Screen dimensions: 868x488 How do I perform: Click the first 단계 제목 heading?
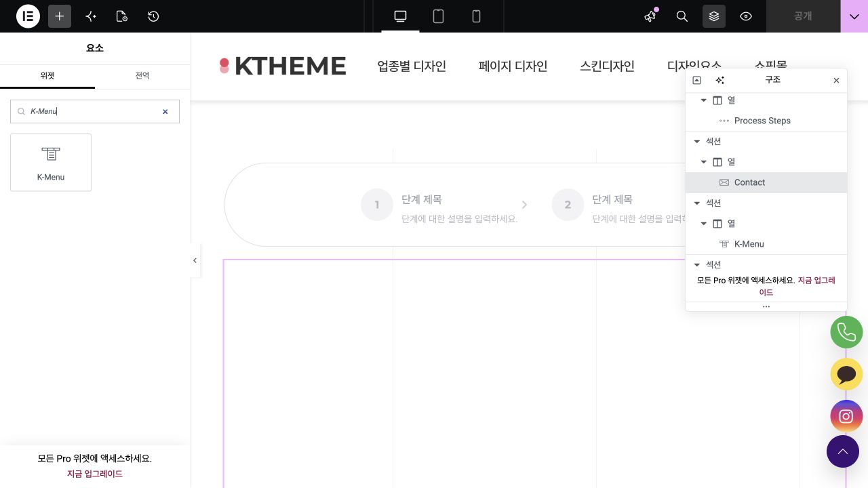(x=422, y=199)
